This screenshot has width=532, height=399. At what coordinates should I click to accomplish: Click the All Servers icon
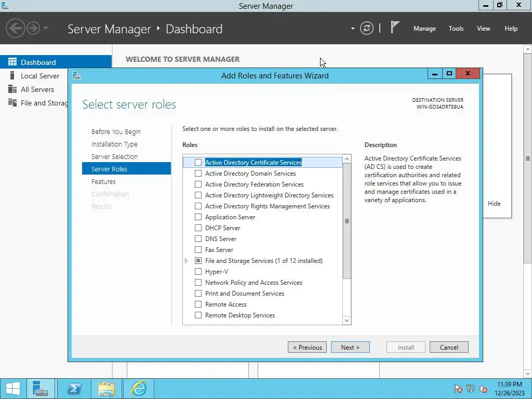click(x=12, y=89)
